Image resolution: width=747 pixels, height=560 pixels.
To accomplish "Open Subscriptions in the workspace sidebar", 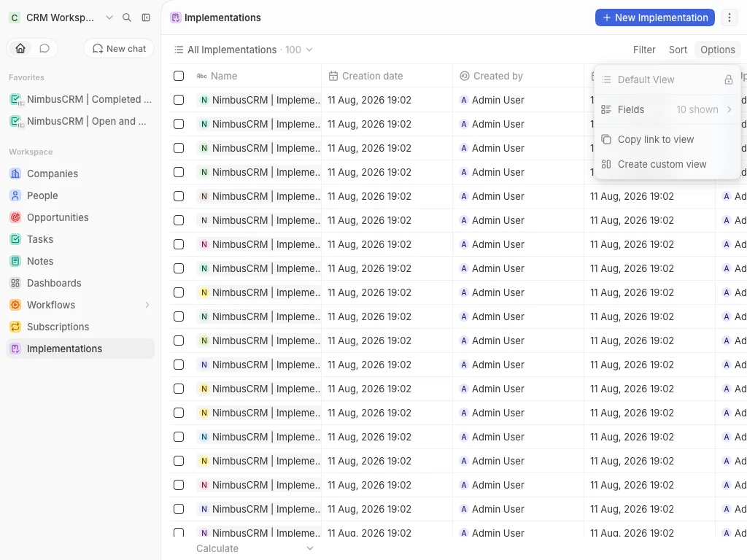I will (x=80, y=327).
